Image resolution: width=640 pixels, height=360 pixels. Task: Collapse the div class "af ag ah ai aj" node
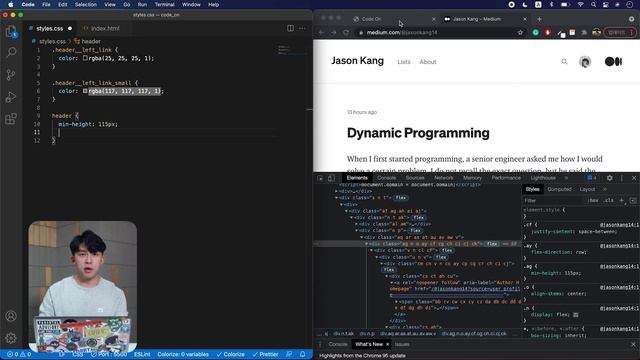(346, 211)
